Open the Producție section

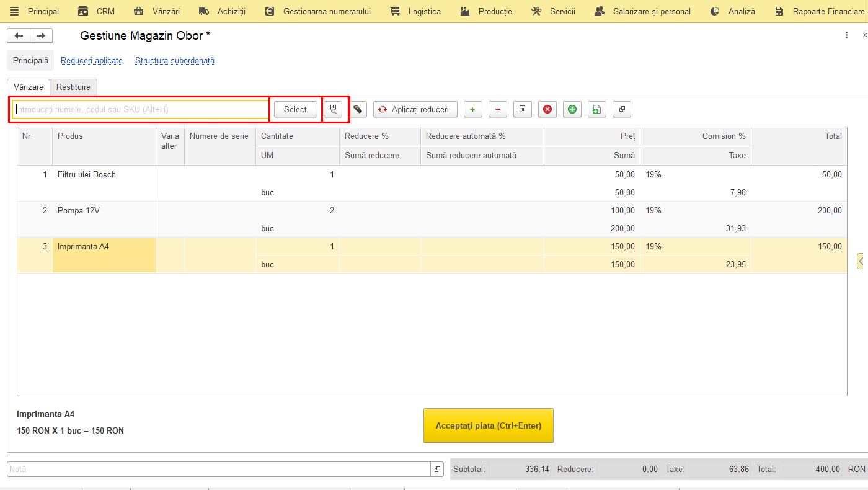pyautogui.click(x=486, y=11)
